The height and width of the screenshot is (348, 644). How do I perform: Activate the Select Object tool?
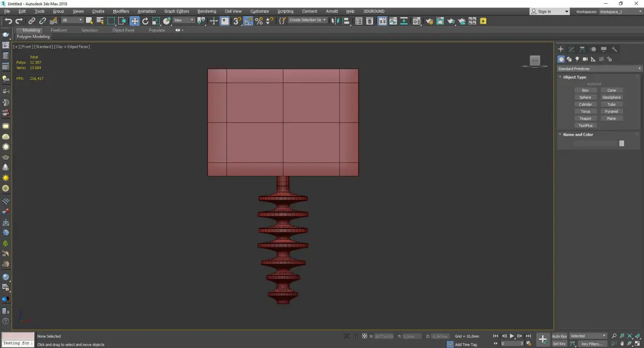pyautogui.click(x=89, y=21)
